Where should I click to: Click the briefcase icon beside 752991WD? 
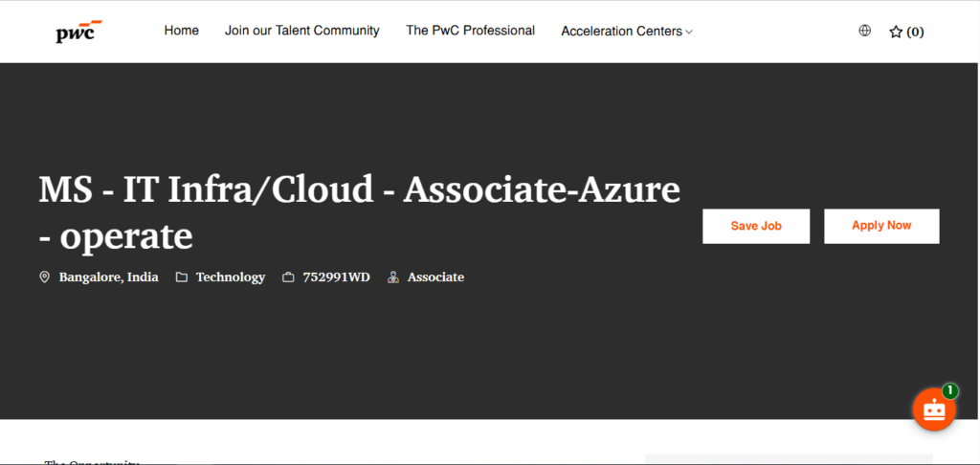pyautogui.click(x=288, y=277)
